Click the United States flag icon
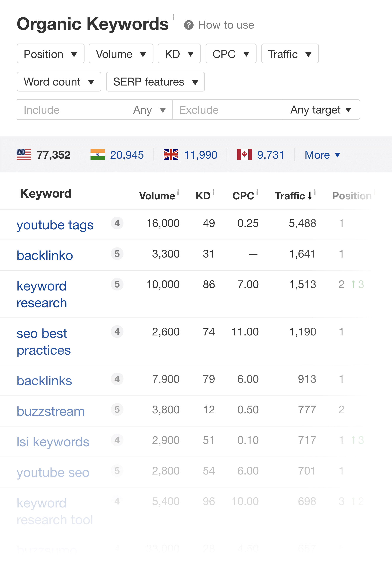 (24, 155)
